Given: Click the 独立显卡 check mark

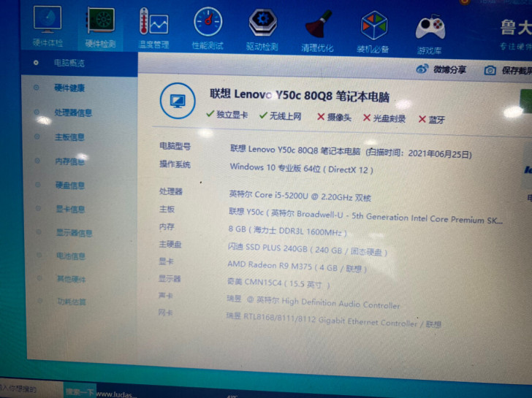Looking at the screenshot, I should (210, 114).
